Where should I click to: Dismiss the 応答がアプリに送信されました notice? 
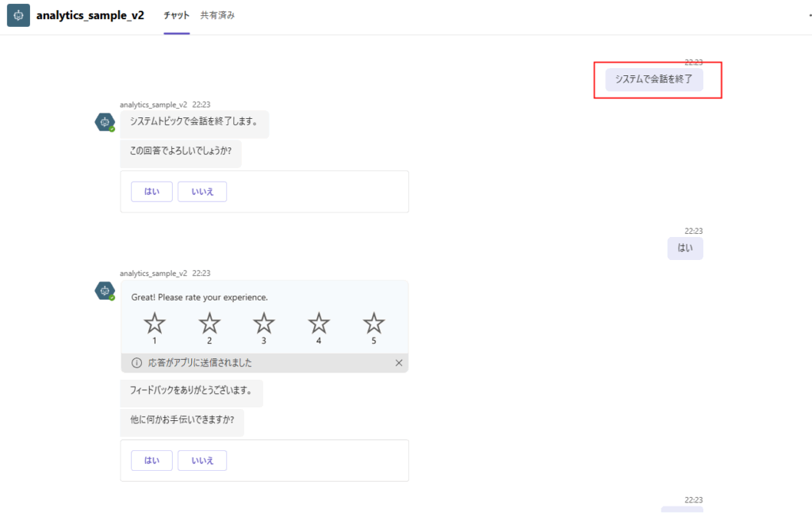399,363
